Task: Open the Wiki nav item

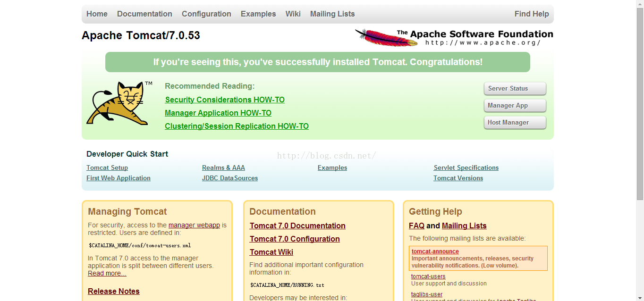Action: click(293, 14)
